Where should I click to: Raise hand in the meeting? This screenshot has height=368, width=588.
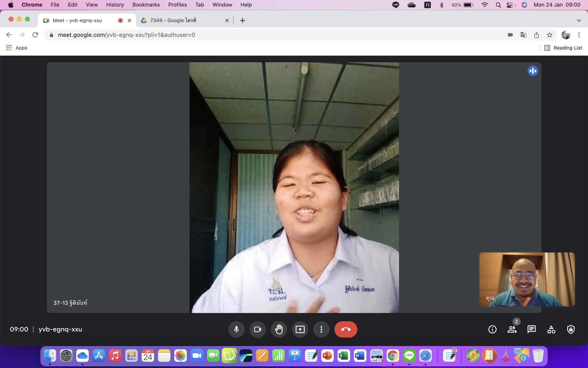(x=279, y=329)
